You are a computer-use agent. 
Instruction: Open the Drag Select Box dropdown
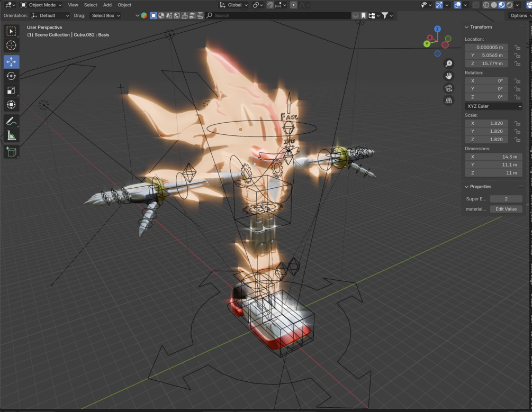click(x=105, y=15)
